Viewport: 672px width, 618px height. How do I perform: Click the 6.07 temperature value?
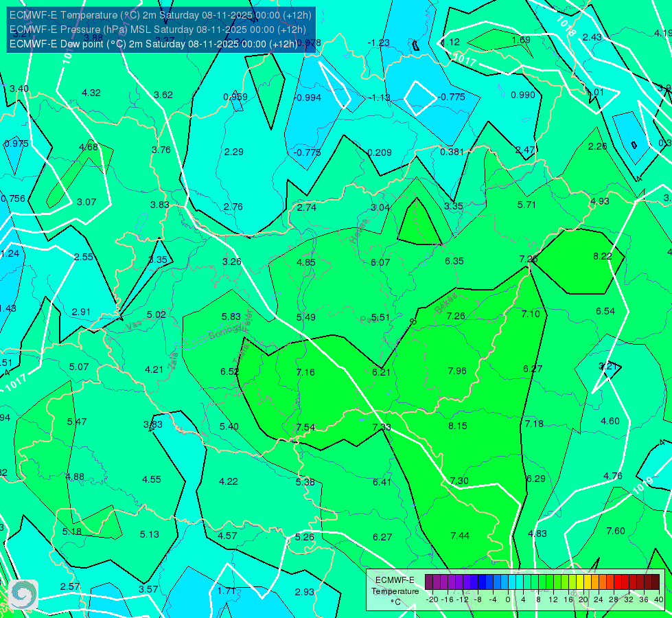coord(380,262)
